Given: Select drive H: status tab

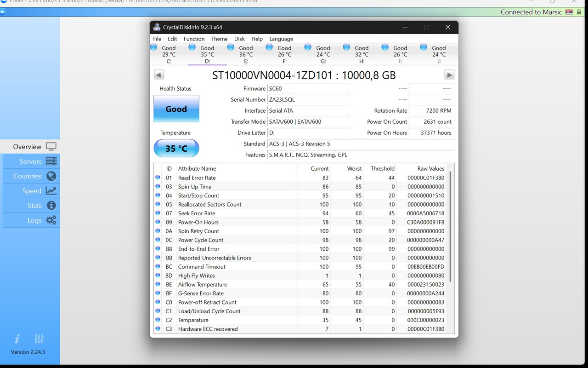Looking at the screenshot, I should [362, 54].
